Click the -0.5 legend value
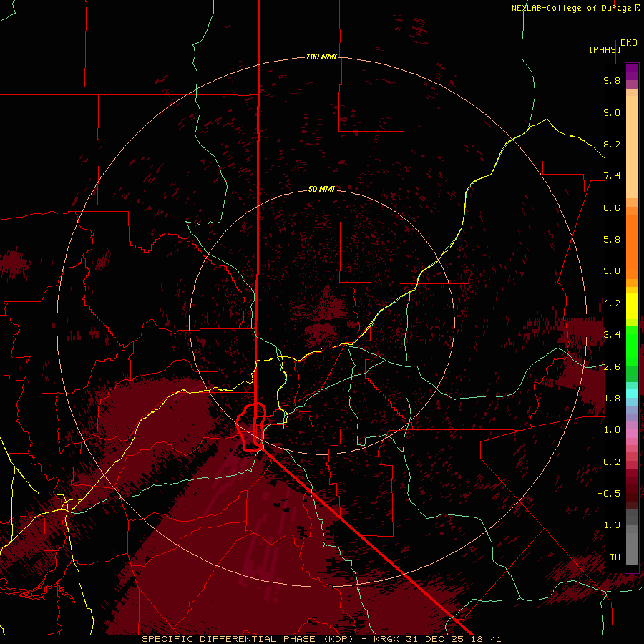Viewport: 644px width, 644px height. pyautogui.click(x=609, y=493)
